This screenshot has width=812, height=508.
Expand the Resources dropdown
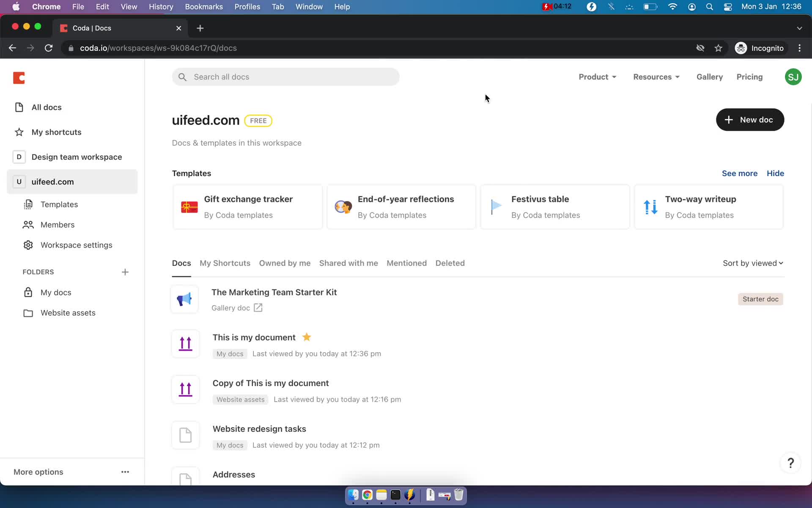click(656, 77)
